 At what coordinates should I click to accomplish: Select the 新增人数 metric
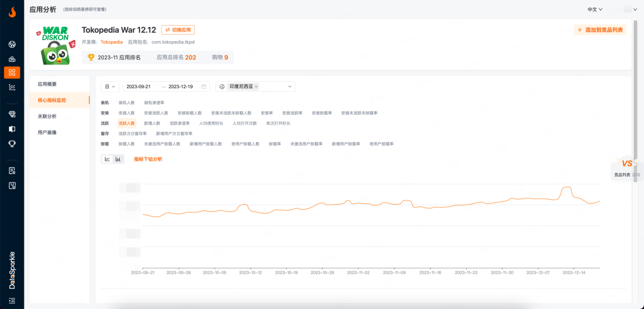[x=152, y=123]
